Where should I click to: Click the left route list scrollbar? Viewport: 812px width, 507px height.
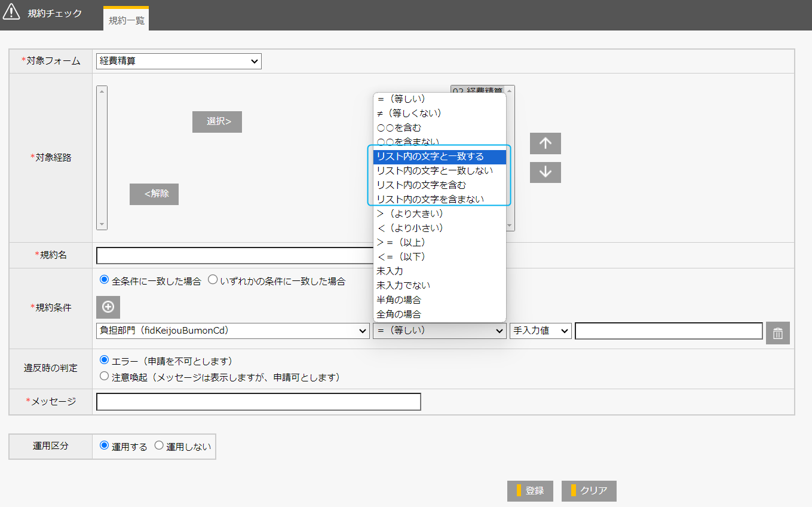point(102,158)
